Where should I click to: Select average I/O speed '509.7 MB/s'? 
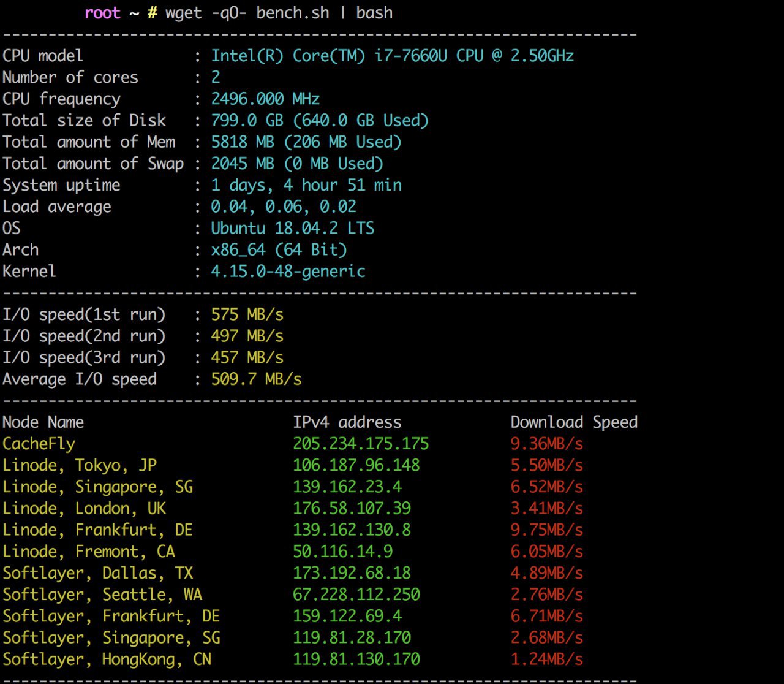click(x=256, y=379)
